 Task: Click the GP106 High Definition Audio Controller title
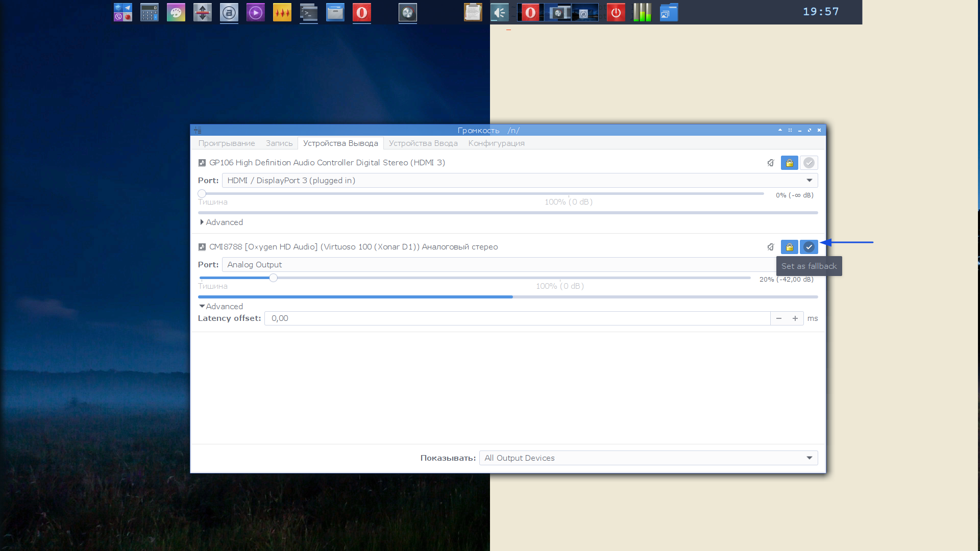click(327, 163)
